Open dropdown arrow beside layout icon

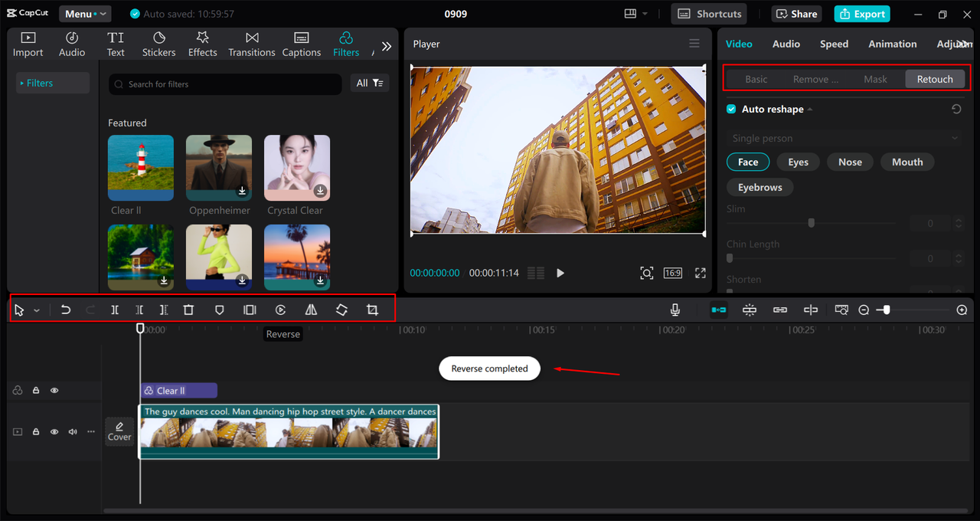645,14
